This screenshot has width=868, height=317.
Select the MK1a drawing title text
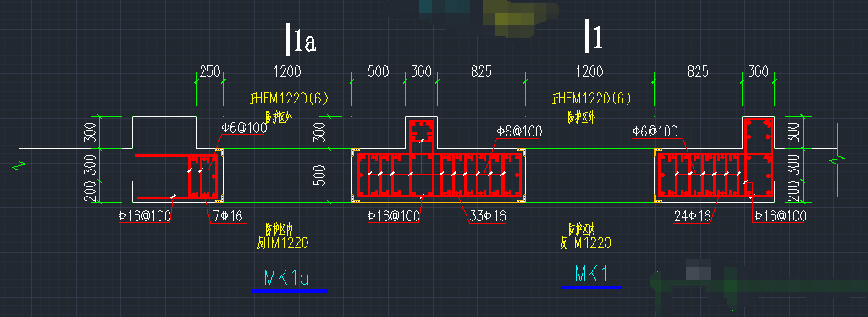coord(286,277)
